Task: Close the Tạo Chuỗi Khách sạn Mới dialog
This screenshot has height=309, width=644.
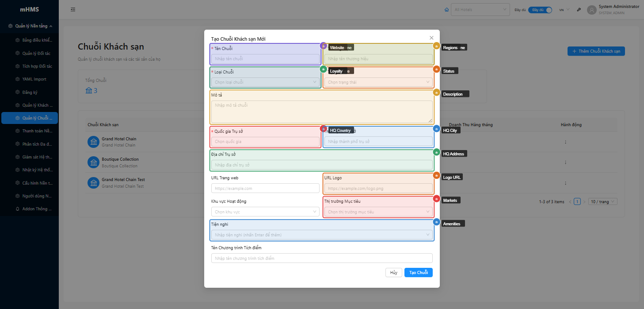Action: pos(431,38)
